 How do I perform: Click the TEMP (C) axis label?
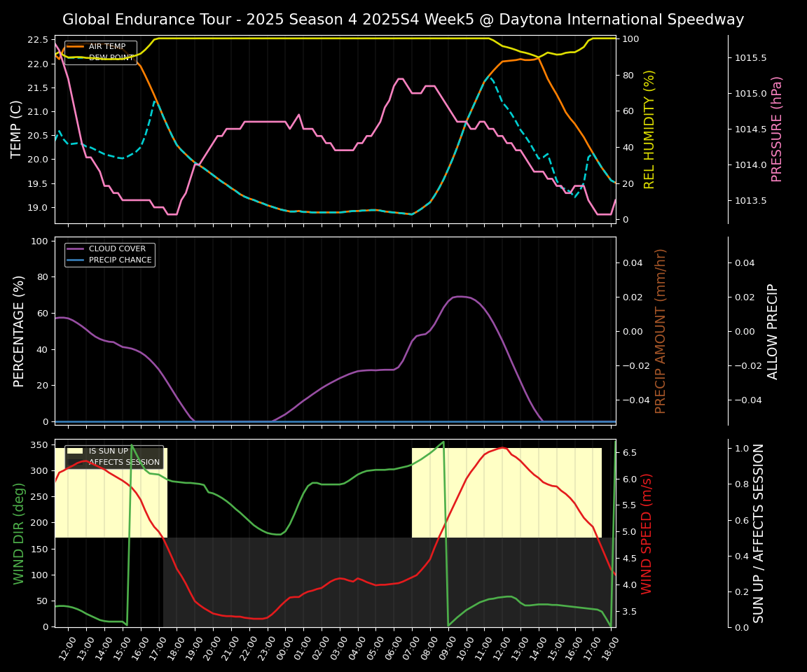17,129
